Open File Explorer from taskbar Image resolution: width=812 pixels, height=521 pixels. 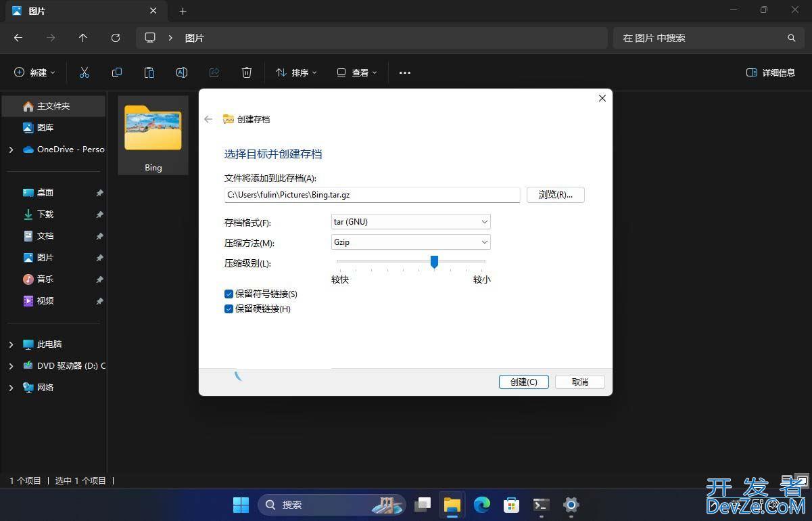(x=452, y=505)
